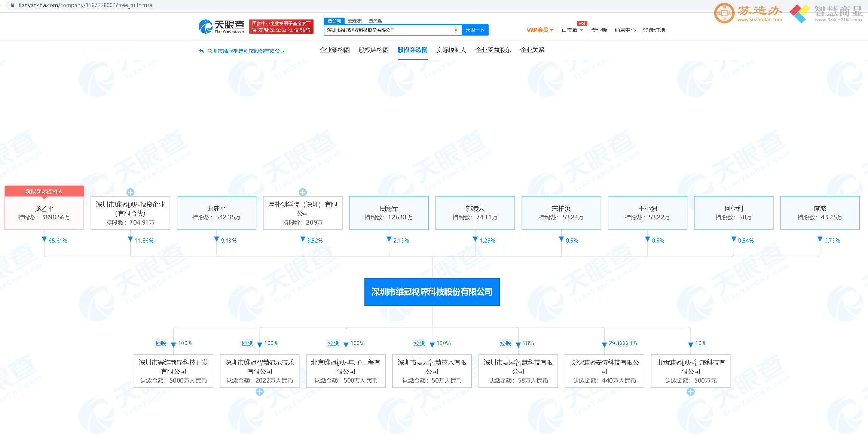This screenshot has height=435, width=868.
Task: Open the 百宝箱 dropdown menu
Action: coord(572,30)
